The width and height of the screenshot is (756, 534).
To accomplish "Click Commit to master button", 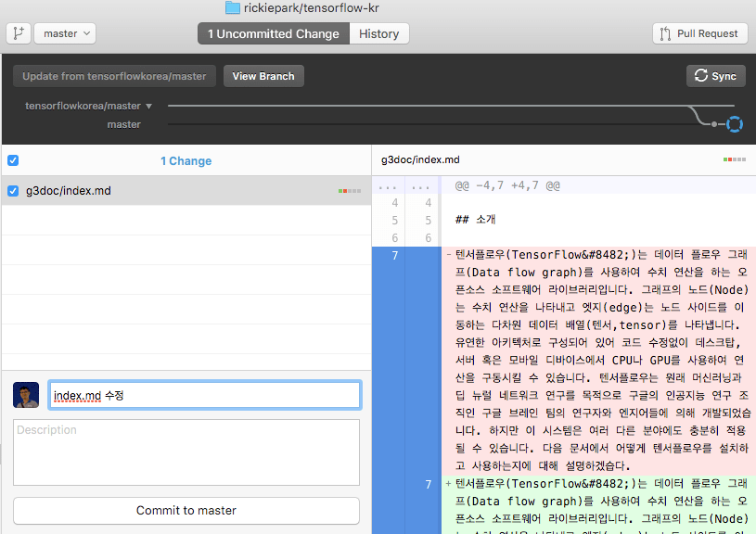I will tap(186, 511).
